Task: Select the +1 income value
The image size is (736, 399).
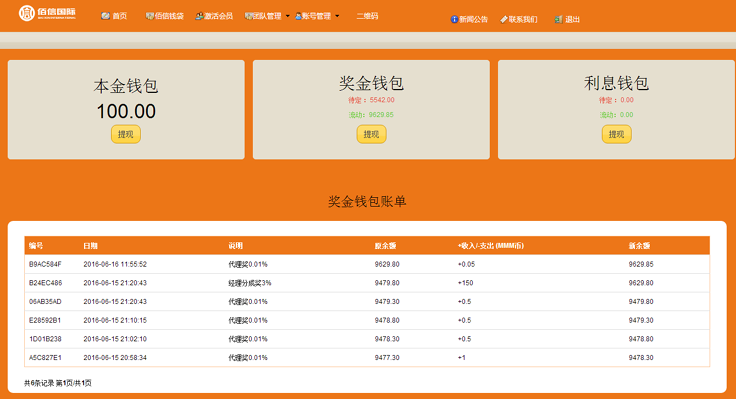Action: [462, 358]
